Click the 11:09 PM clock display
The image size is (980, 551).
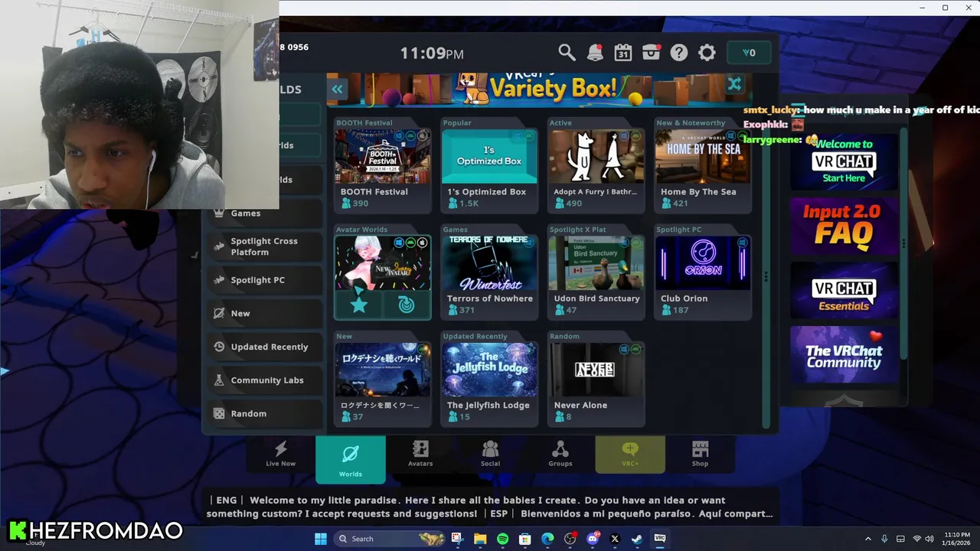432,54
